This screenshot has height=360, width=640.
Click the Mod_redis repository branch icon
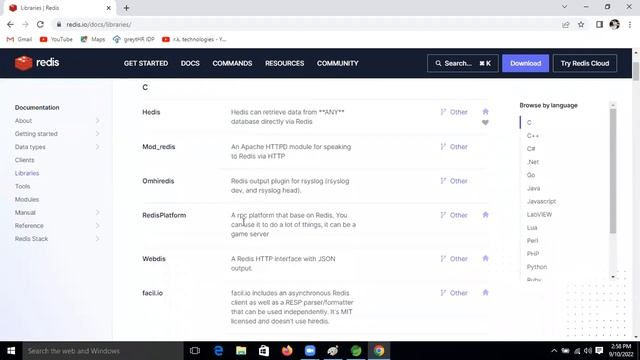point(443,147)
